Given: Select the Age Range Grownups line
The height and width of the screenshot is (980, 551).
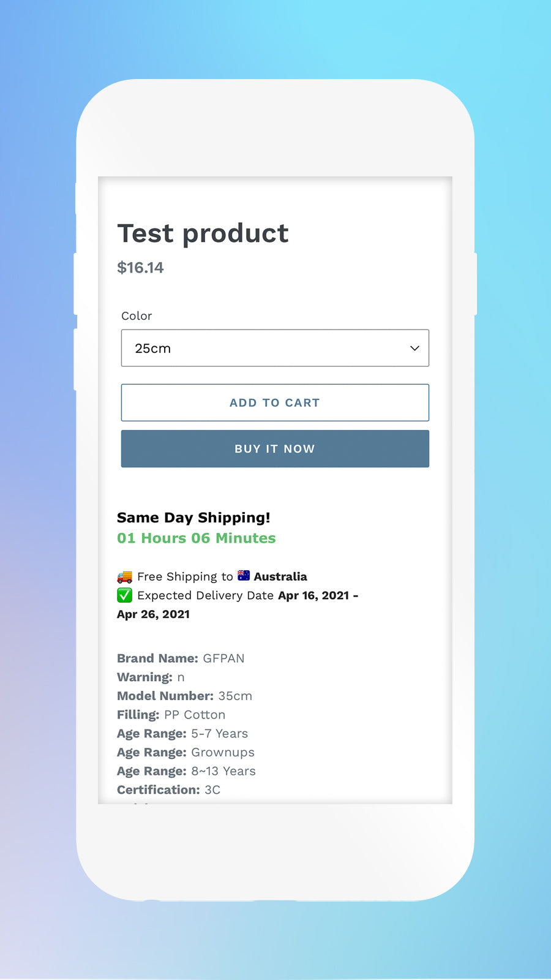Looking at the screenshot, I should pos(186,752).
